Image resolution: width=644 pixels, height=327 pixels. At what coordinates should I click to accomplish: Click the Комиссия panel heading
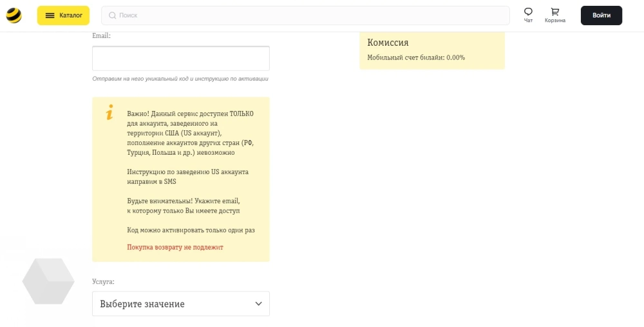[x=388, y=43]
